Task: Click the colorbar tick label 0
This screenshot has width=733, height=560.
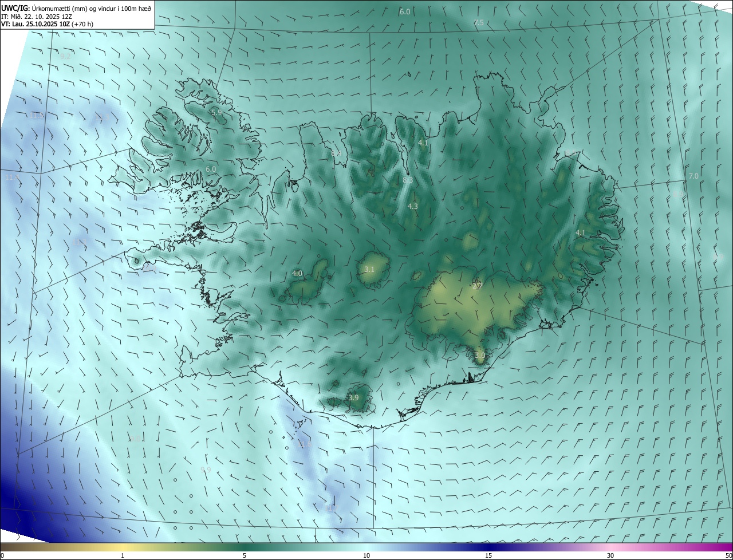Action: (2, 555)
